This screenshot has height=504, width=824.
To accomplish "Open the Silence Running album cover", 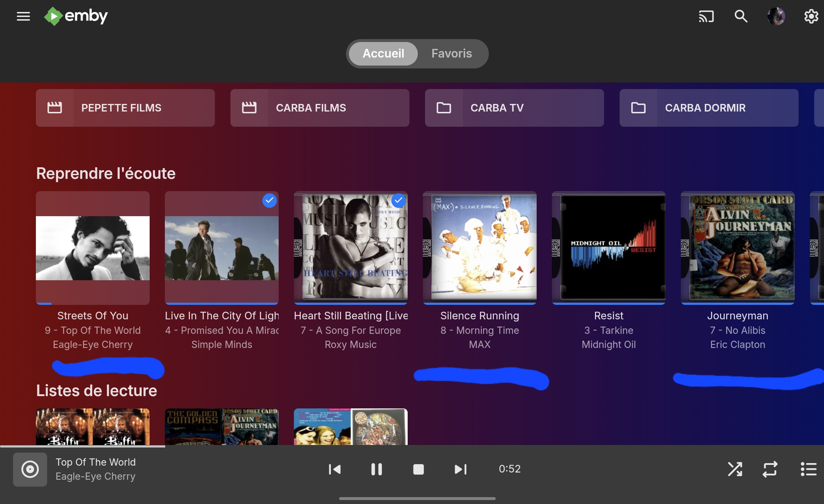I will click(479, 248).
